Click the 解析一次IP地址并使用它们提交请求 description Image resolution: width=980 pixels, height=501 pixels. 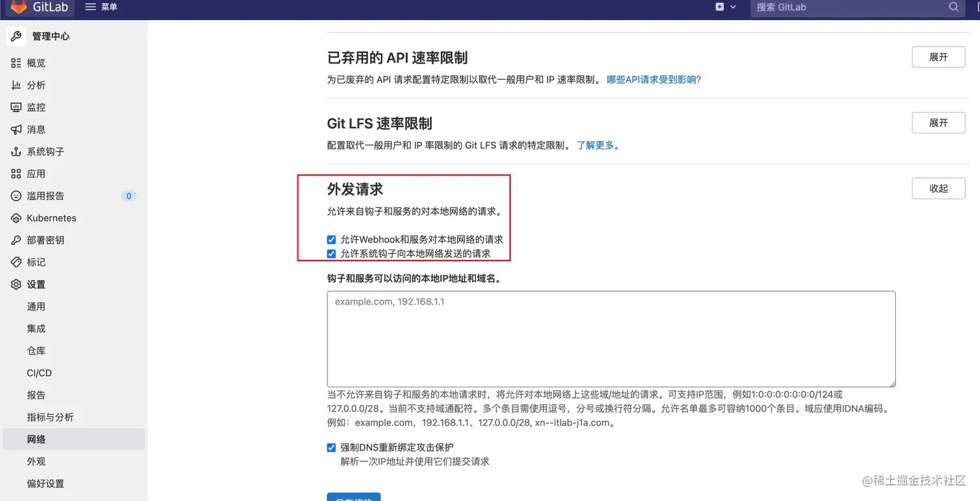coord(415,461)
